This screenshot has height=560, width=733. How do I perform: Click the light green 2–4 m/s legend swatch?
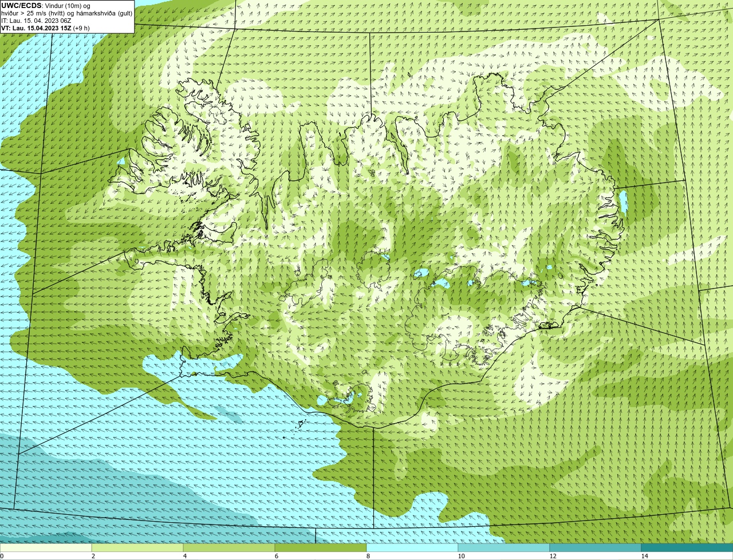[137, 548]
